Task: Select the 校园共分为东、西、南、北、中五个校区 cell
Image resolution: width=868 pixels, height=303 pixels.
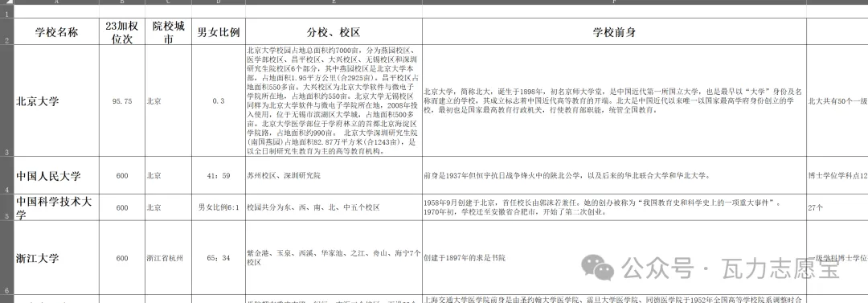Action: (334, 207)
